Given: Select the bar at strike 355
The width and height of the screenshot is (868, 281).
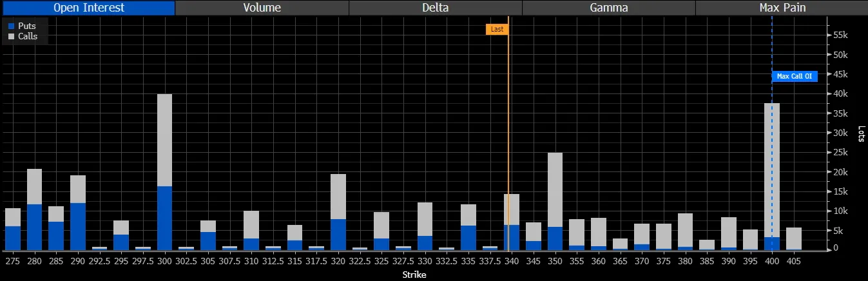Looking at the screenshot, I should (x=577, y=235).
